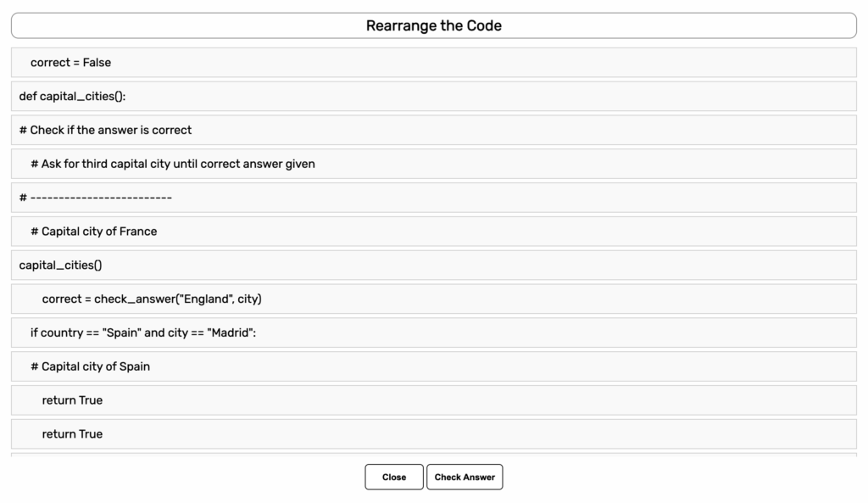Click the partially visible code block at the bottom
The height and width of the screenshot is (503, 868).
point(433,455)
